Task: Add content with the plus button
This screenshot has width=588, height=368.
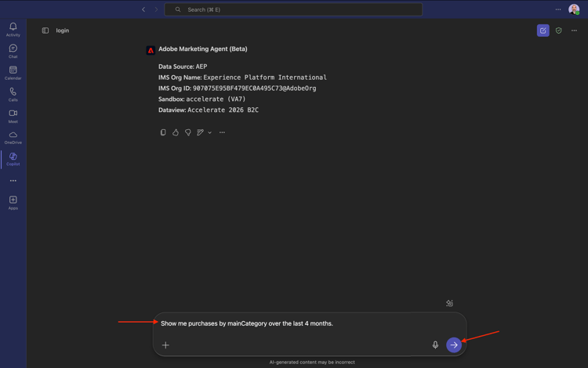Action: pos(165,345)
